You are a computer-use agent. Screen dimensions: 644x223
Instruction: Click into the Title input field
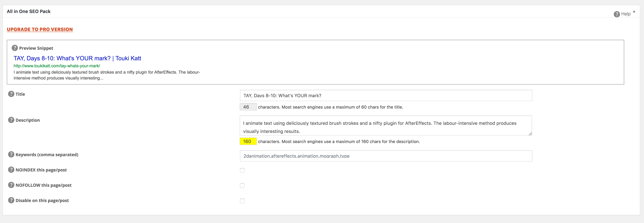386,96
